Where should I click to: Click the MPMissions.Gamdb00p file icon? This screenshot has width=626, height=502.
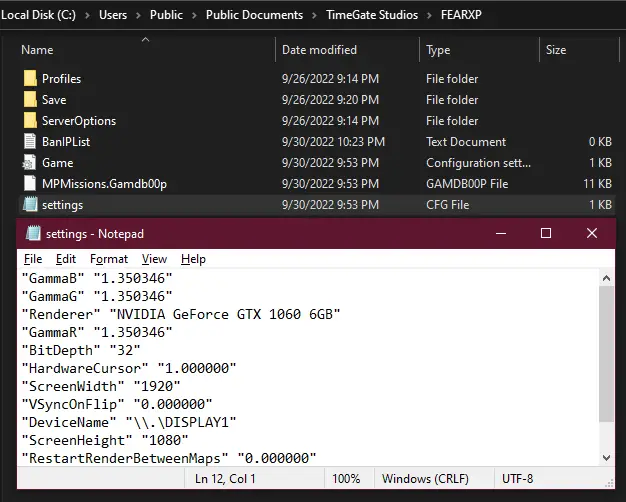click(x=30, y=183)
